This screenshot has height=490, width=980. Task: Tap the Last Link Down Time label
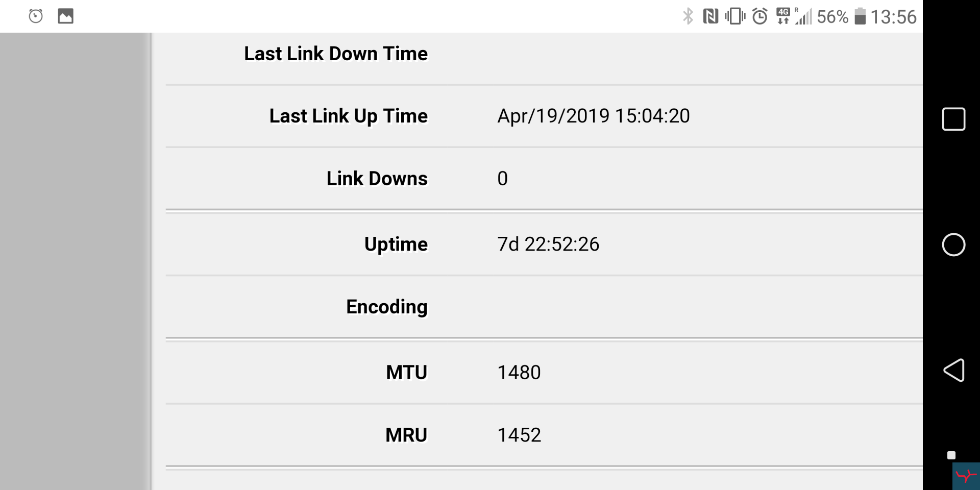click(x=336, y=54)
